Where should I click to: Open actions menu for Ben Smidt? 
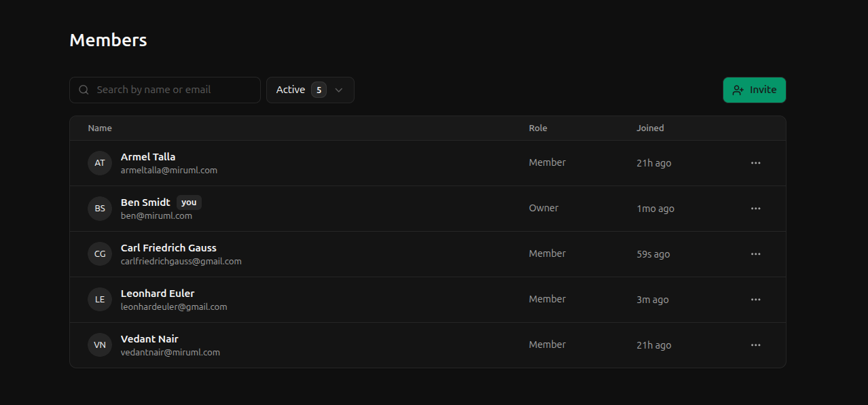pos(755,209)
